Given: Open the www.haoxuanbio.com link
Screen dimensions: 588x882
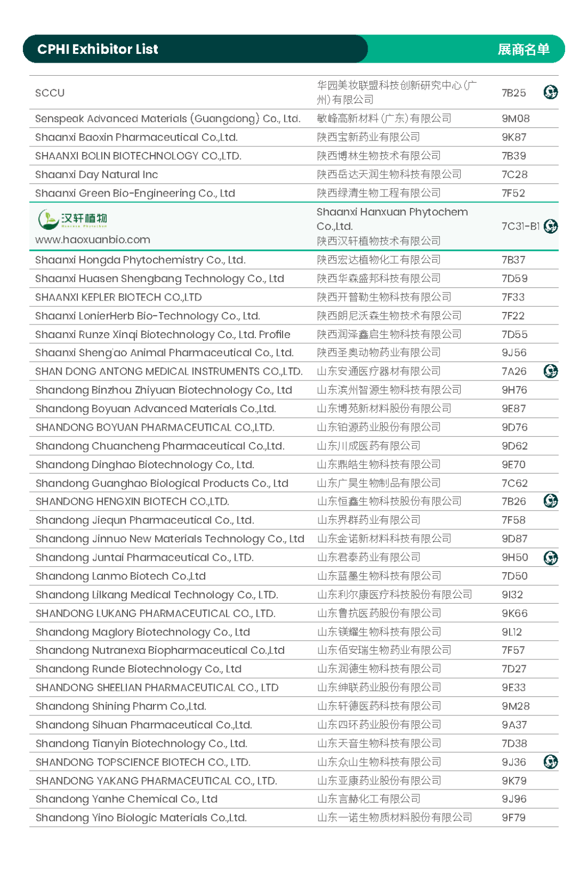Looking at the screenshot, I should [93, 240].
